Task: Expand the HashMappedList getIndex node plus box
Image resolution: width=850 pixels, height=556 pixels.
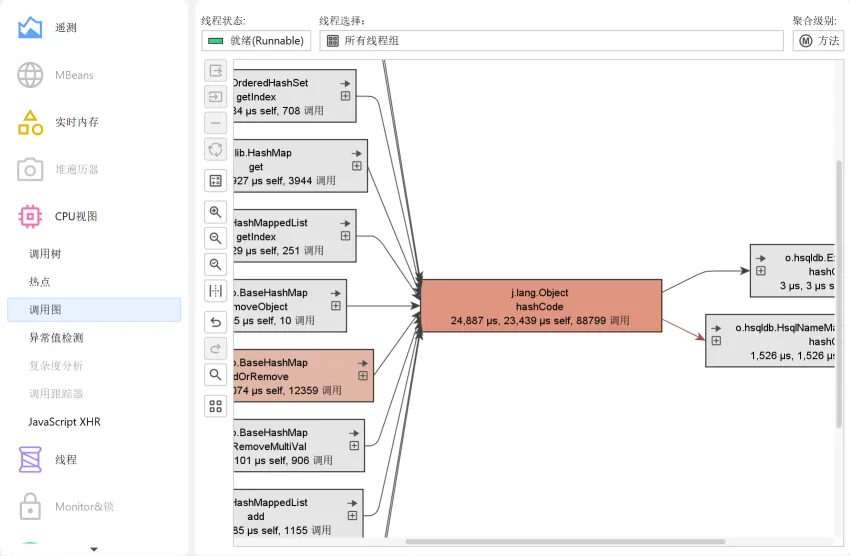Action: pyautogui.click(x=345, y=236)
